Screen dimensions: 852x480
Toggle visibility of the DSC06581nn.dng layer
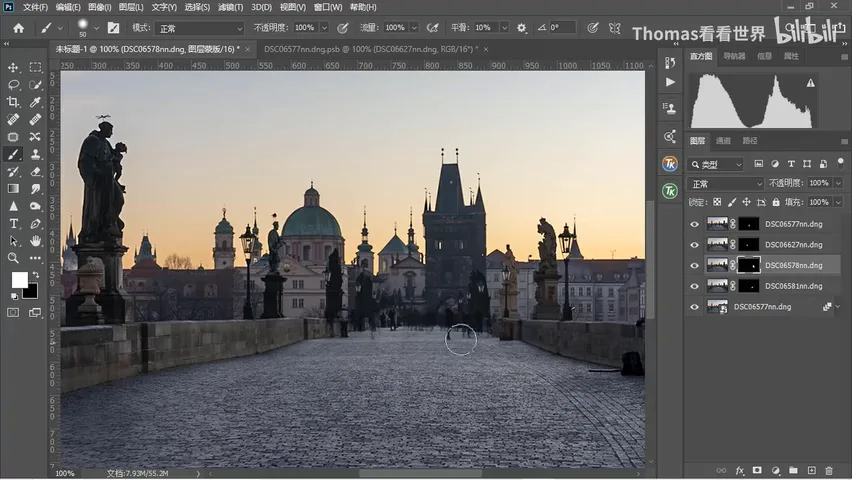694,286
